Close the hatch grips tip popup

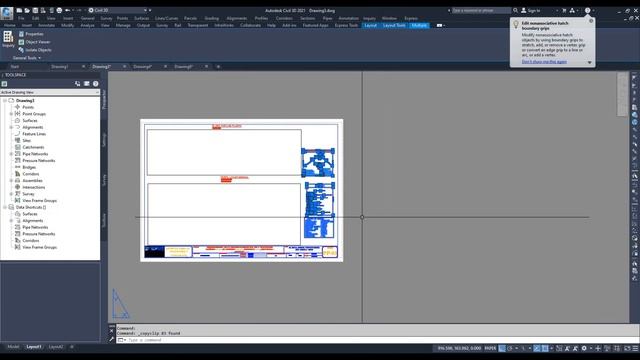591,21
